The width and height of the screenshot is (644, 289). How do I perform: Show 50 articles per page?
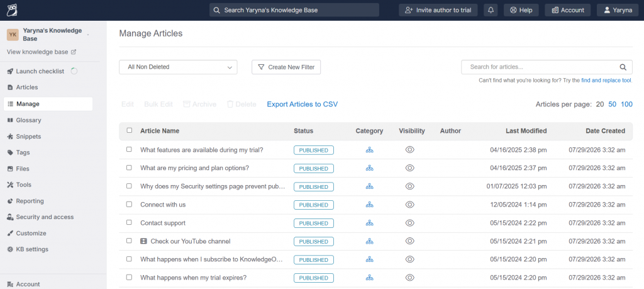coord(612,105)
